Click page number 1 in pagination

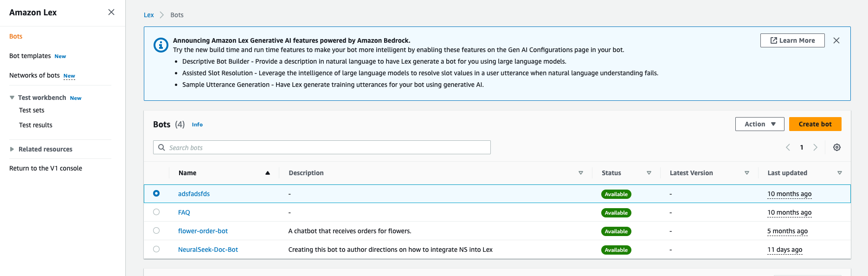(802, 147)
